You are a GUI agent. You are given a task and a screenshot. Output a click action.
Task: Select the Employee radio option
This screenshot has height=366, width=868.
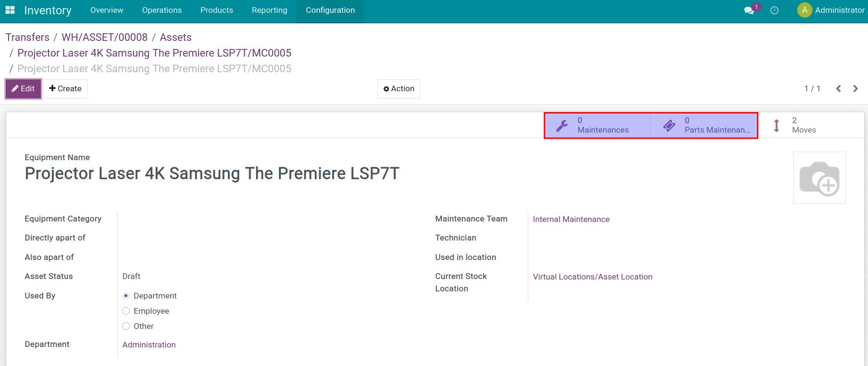[x=126, y=311]
